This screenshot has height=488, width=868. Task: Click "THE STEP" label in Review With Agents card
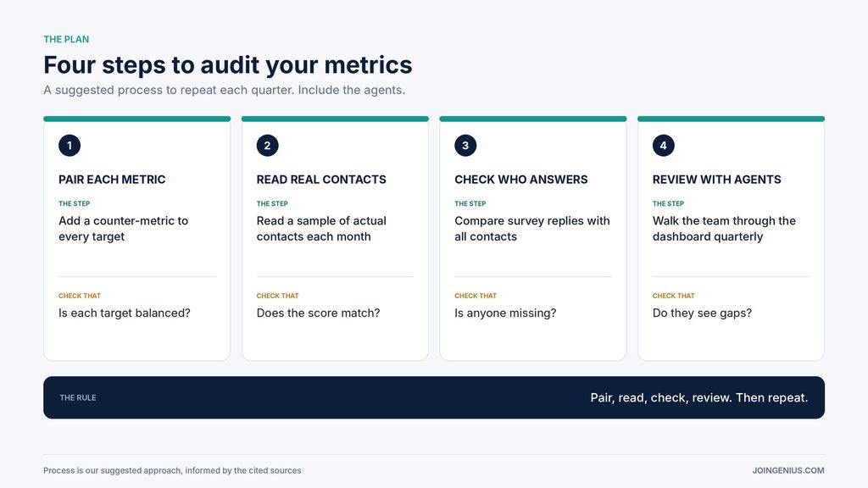pyautogui.click(x=668, y=203)
